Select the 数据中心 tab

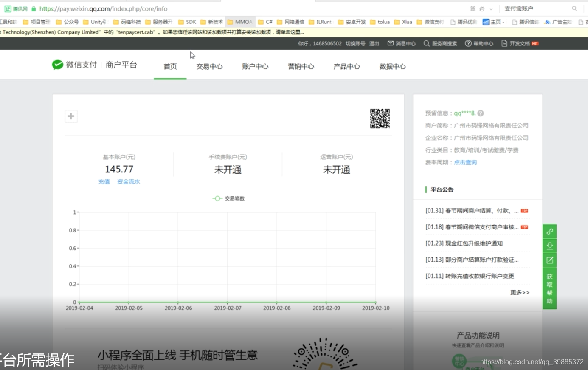tap(393, 66)
